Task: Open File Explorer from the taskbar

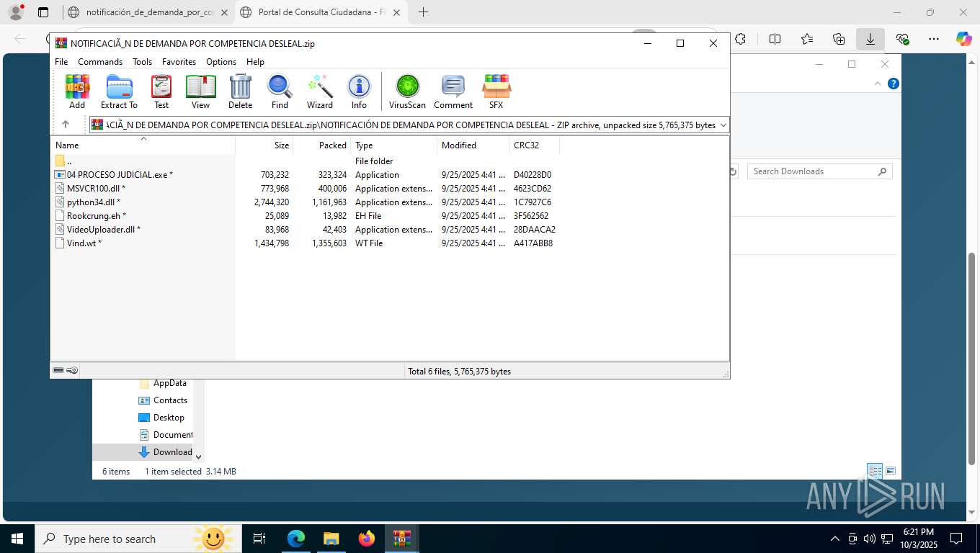Action: pos(331,539)
